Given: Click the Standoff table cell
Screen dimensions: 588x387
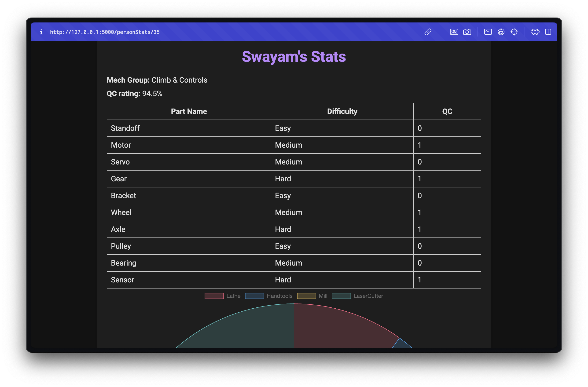Looking at the screenshot, I should (125, 128).
